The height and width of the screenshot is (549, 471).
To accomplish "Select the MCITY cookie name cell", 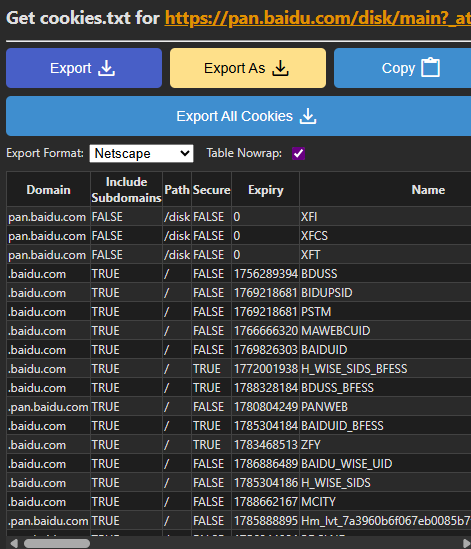I will (x=385, y=502).
